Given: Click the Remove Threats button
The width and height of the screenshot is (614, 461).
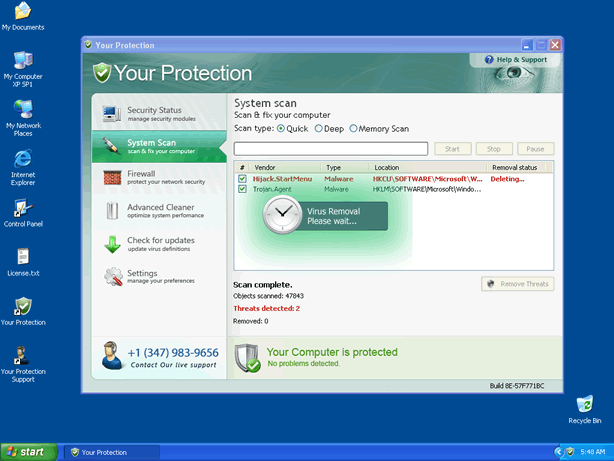Looking at the screenshot, I should click(x=517, y=284).
